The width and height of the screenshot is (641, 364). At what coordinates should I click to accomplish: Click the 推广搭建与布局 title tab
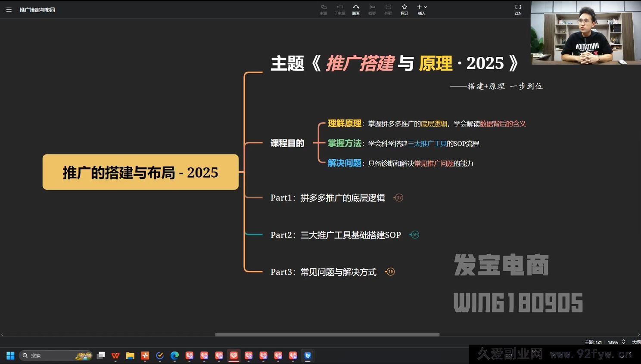point(38,9)
